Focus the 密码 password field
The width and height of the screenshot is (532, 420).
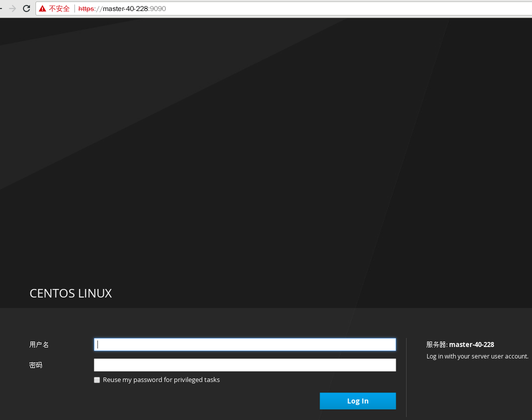coord(245,365)
